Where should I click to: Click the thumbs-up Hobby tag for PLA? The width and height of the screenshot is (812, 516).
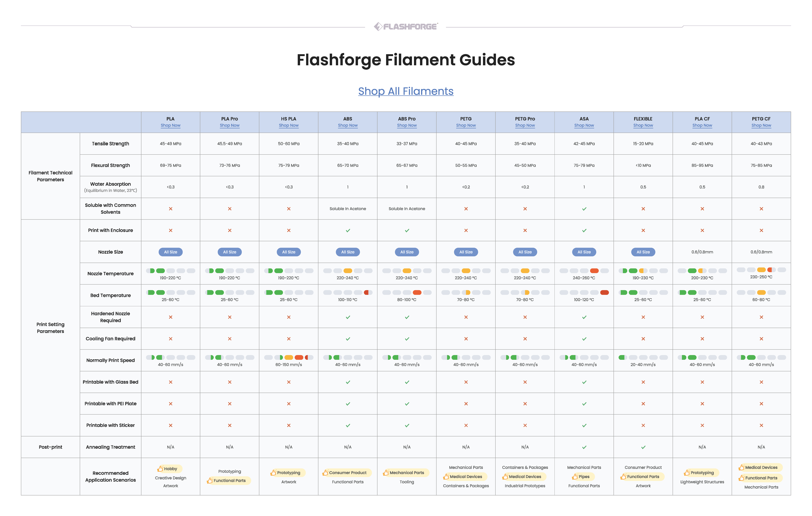coord(170,469)
